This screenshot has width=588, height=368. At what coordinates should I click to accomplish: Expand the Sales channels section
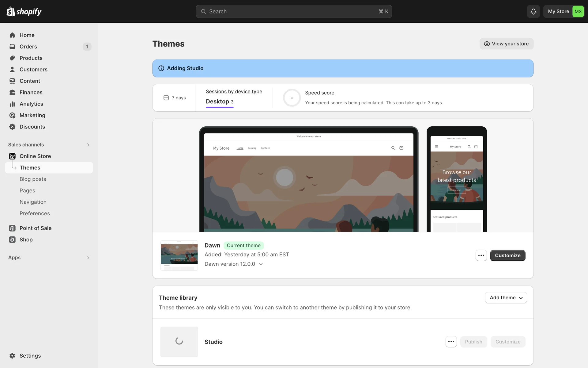point(88,145)
